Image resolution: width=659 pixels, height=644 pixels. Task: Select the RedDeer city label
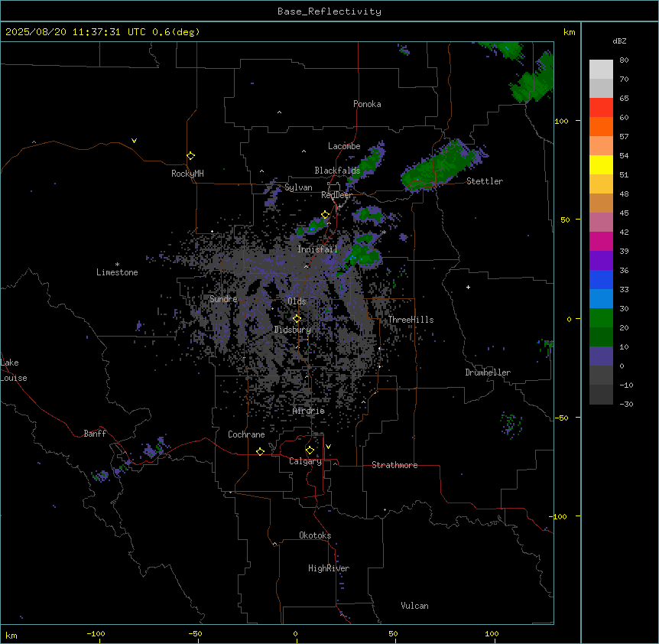336,195
